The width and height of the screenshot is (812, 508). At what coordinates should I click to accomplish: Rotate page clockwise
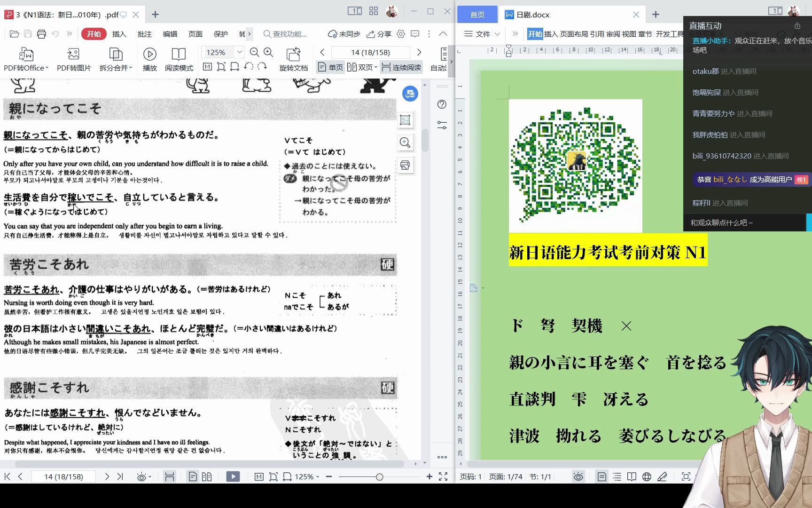click(262, 67)
